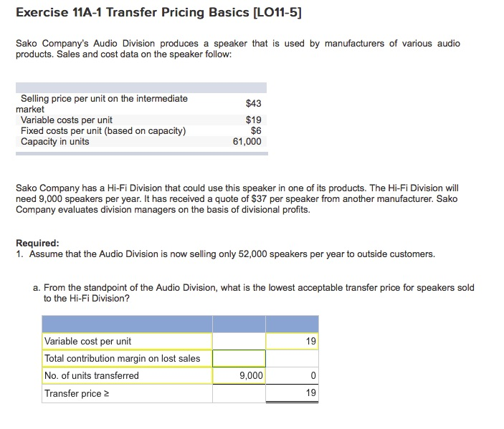The width and height of the screenshot is (504, 429).
Task: Click the gray header bar of the cost data table
Action: pos(141,87)
